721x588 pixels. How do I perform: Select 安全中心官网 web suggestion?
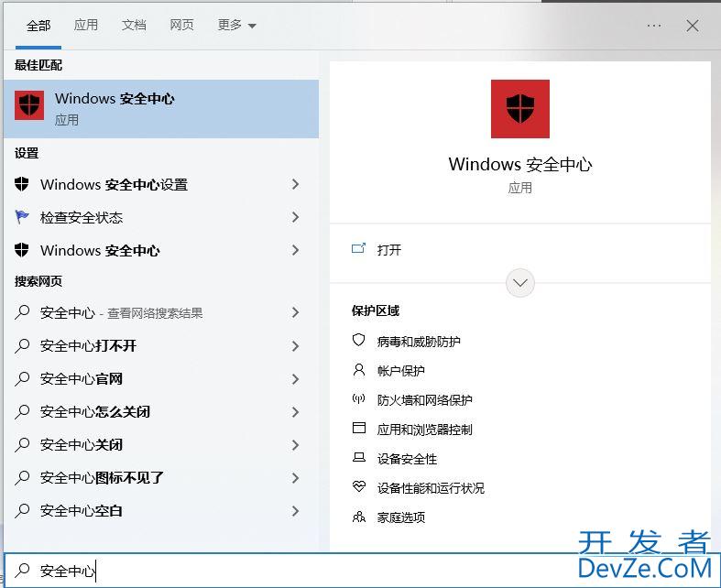[x=161, y=379]
